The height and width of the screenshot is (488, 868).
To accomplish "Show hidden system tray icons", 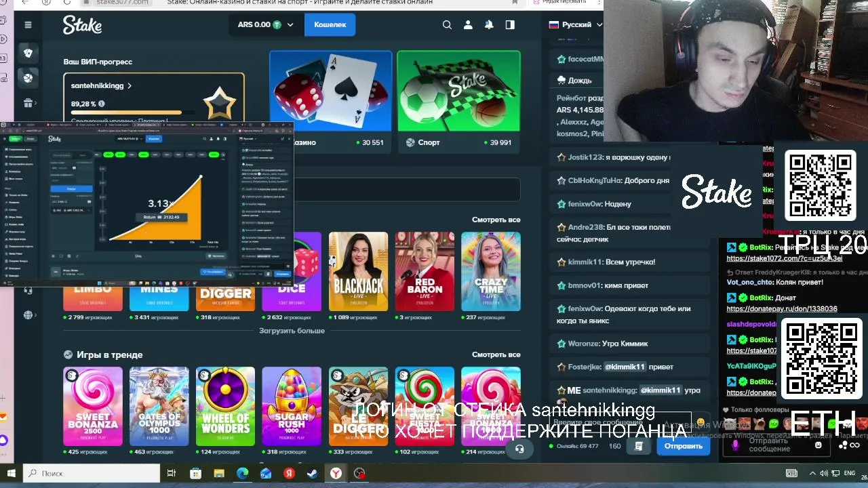I will [812, 473].
